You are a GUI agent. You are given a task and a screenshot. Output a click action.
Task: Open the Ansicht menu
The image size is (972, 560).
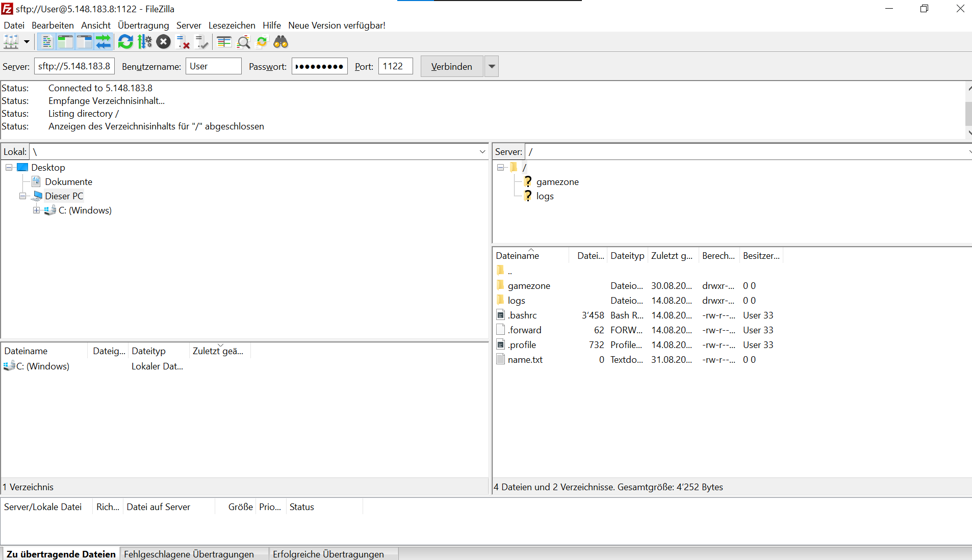[96, 25]
